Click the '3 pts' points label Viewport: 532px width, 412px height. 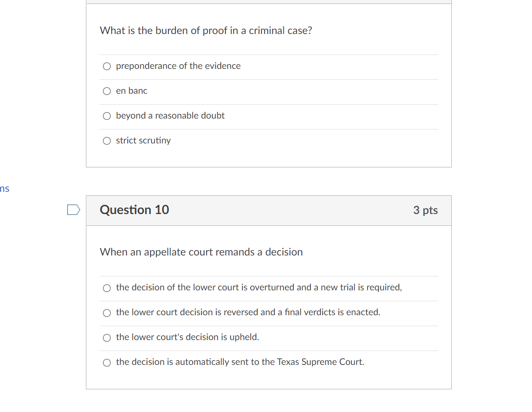tap(426, 210)
